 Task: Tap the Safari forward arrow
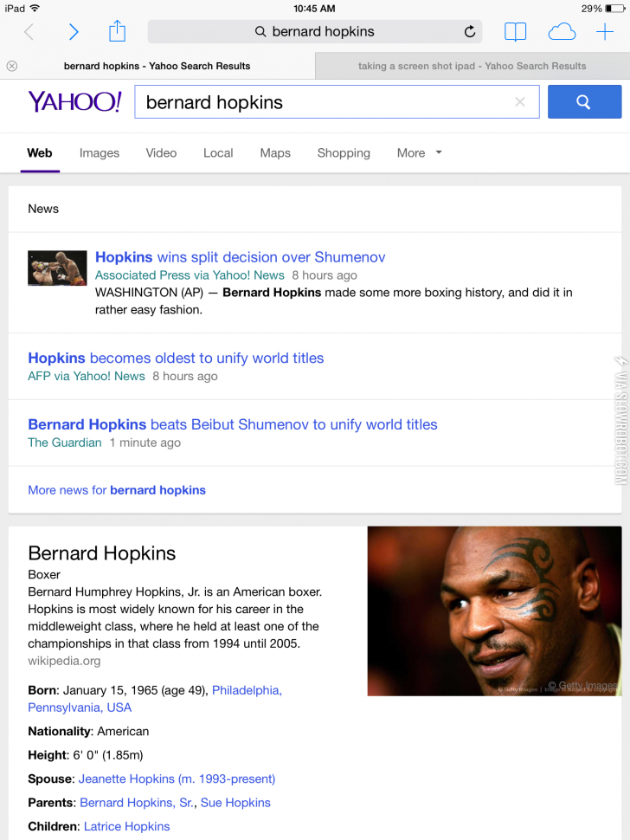point(74,32)
